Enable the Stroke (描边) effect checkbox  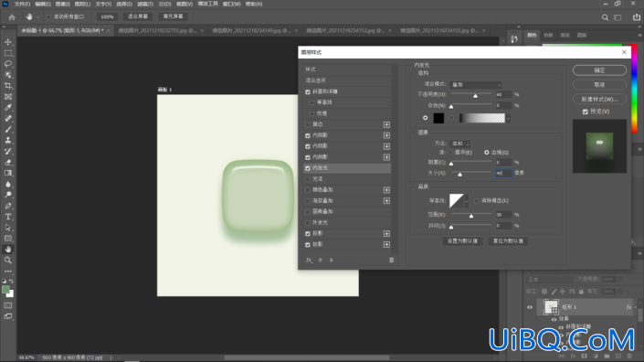(x=308, y=124)
